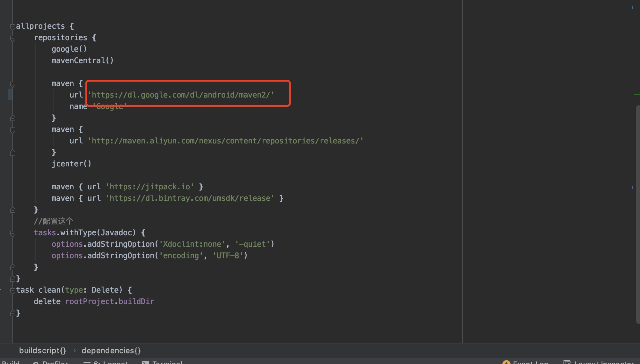Click fold end marker after name 'Google' line
This screenshot has width=640, height=364.
point(13,118)
